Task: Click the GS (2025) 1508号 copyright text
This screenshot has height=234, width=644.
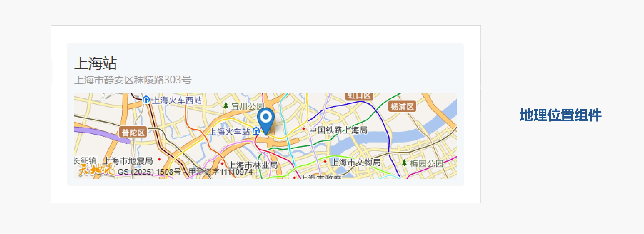Action: click(149, 172)
